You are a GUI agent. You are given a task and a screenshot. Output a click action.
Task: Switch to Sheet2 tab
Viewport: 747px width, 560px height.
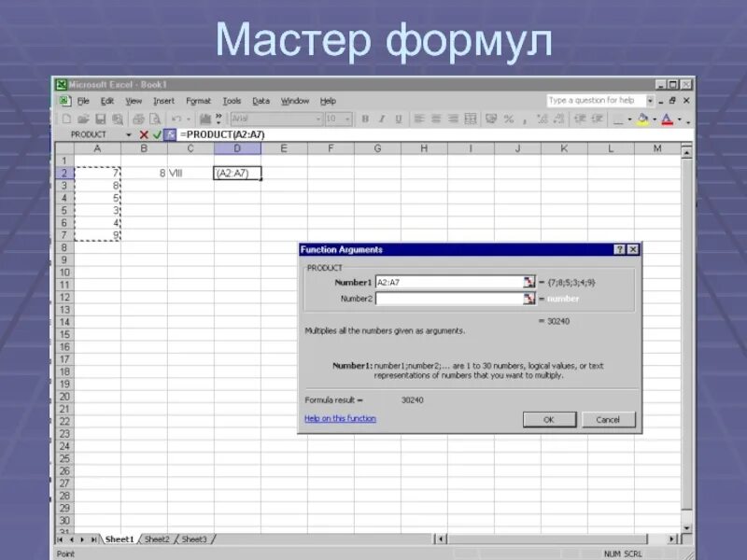click(157, 539)
